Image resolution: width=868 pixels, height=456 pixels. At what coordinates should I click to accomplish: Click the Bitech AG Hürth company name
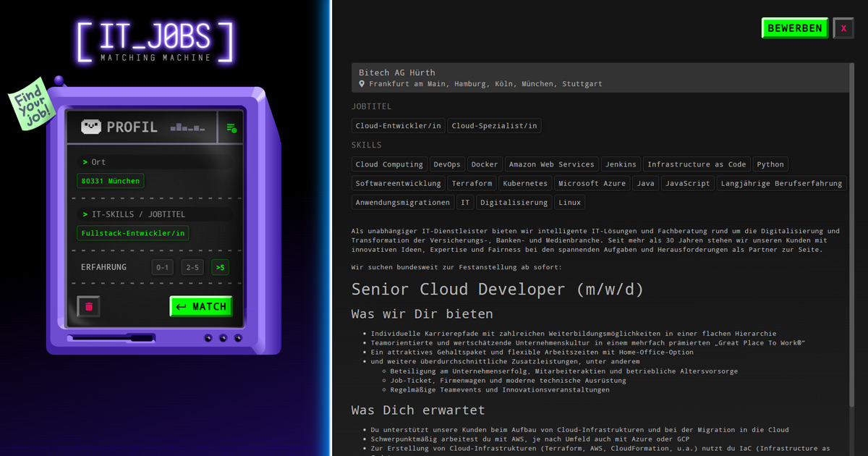397,72
